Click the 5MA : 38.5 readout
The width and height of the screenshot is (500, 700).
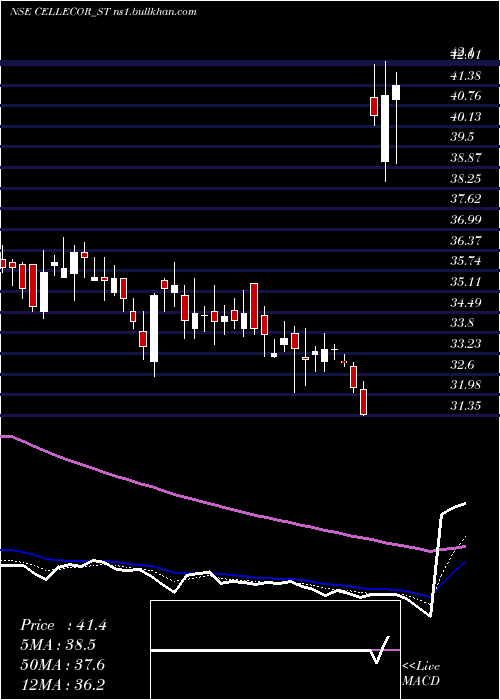[x=58, y=645]
